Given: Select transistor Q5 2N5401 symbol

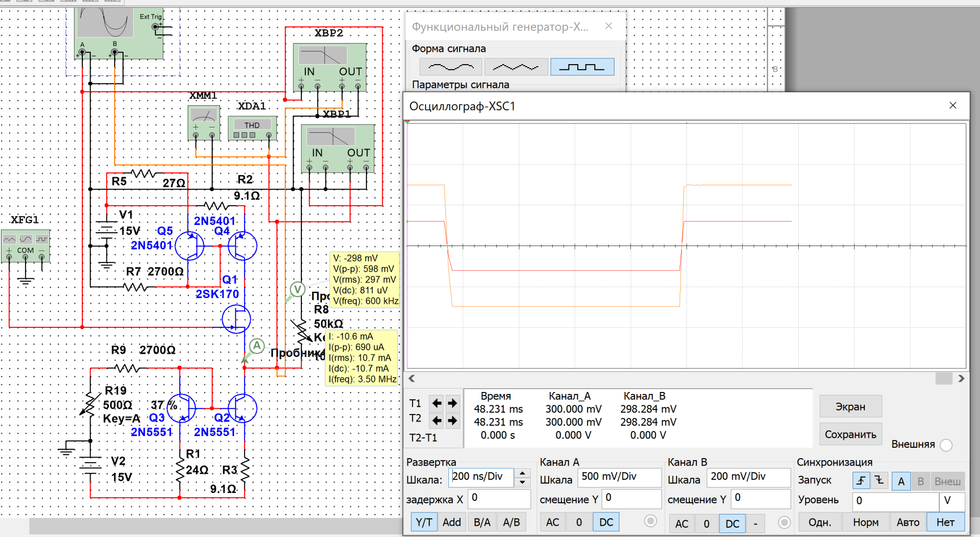Looking at the screenshot, I should tap(190, 245).
